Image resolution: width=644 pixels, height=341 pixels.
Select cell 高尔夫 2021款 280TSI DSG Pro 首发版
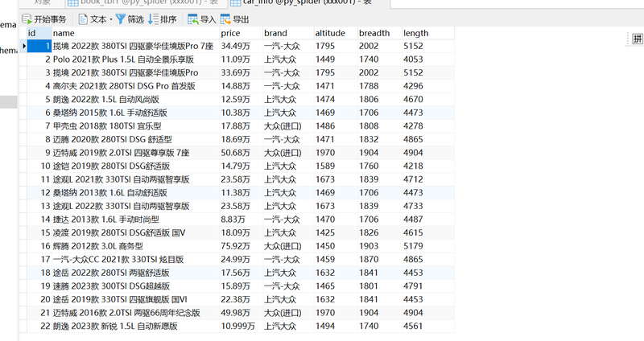[135, 86]
